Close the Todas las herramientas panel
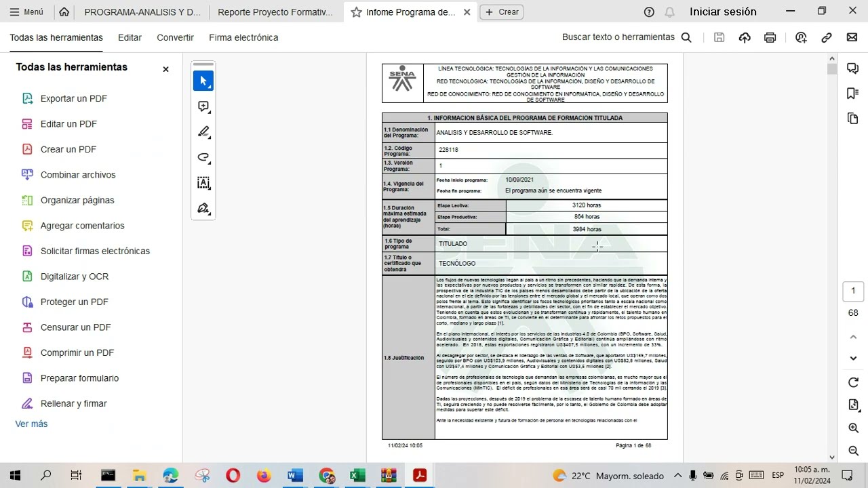 pyautogui.click(x=165, y=69)
